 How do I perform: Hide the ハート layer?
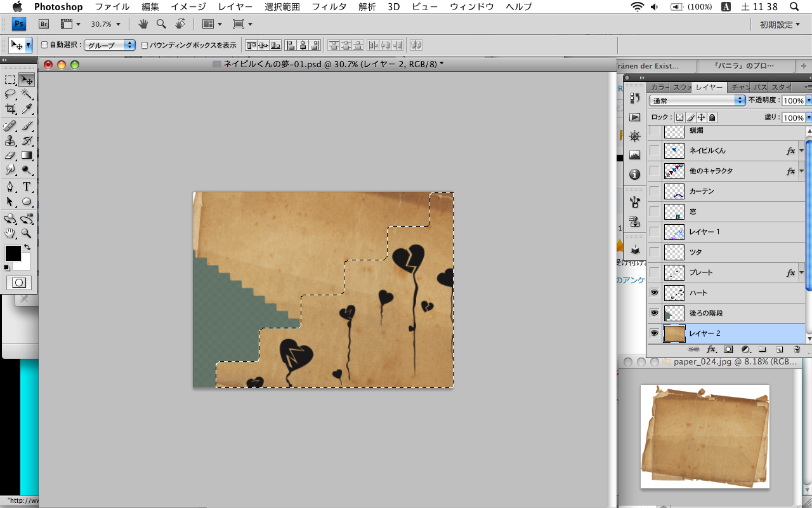click(x=654, y=293)
